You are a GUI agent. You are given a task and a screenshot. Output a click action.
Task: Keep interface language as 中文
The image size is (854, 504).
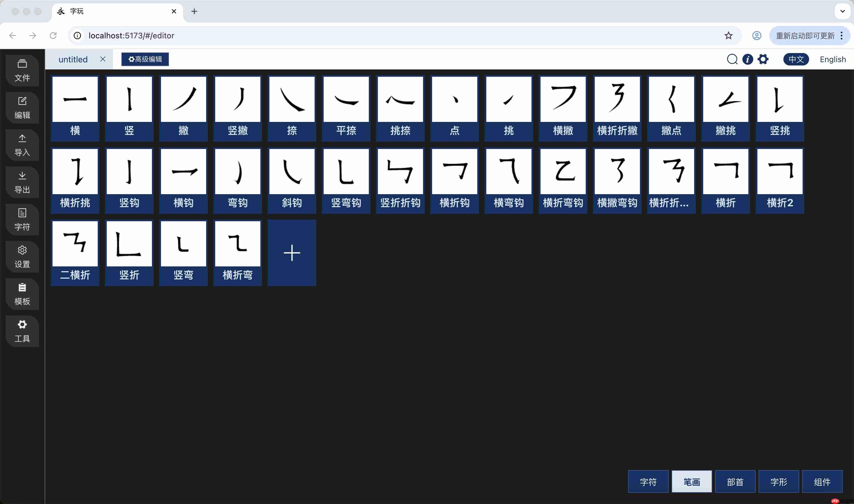pyautogui.click(x=796, y=59)
